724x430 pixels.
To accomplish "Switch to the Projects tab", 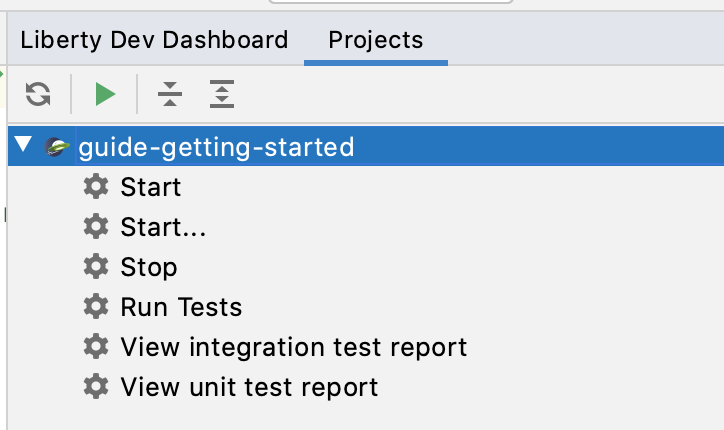I will pos(375,40).
